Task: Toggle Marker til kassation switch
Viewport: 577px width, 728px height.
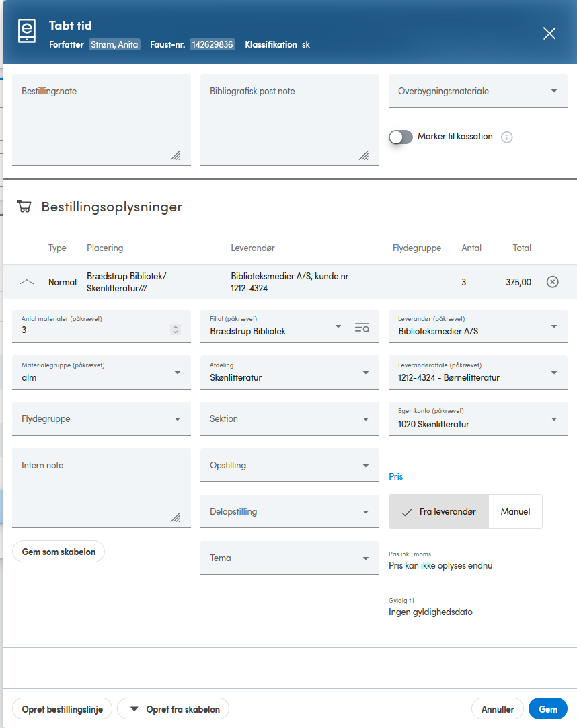Action: point(401,137)
